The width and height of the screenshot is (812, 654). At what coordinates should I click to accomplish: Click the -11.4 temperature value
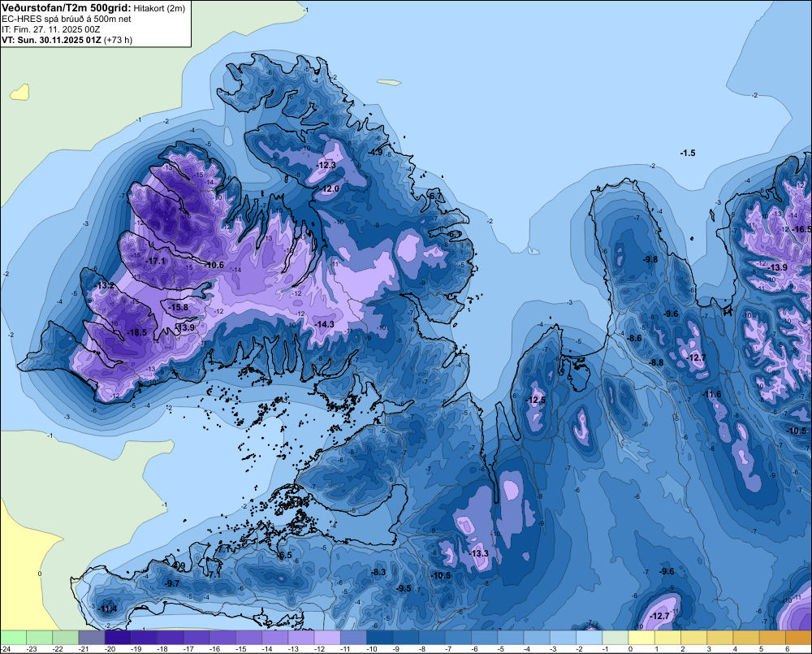[107, 609]
